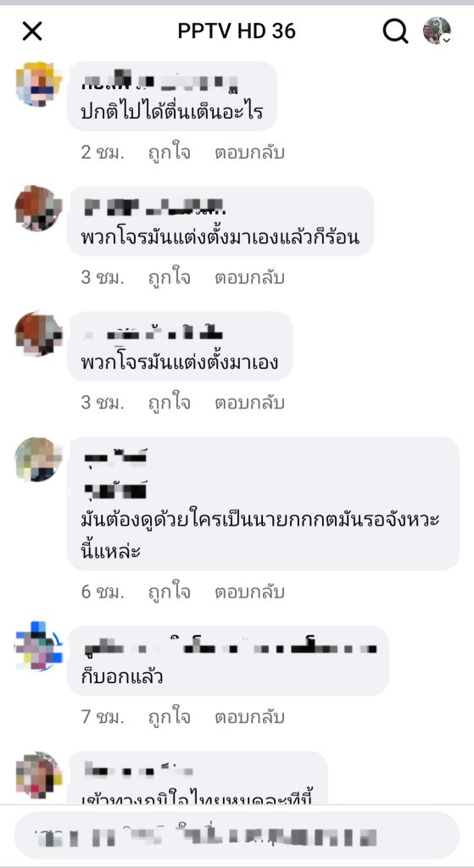Focus the write-a-comment field at bottom
The image size is (474, 868).
tap(237, 835)
